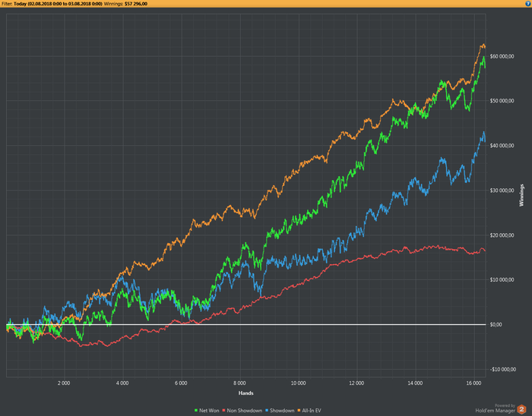
Task: Toggle the Non Showdown legend entry
Action: point(242,411)
